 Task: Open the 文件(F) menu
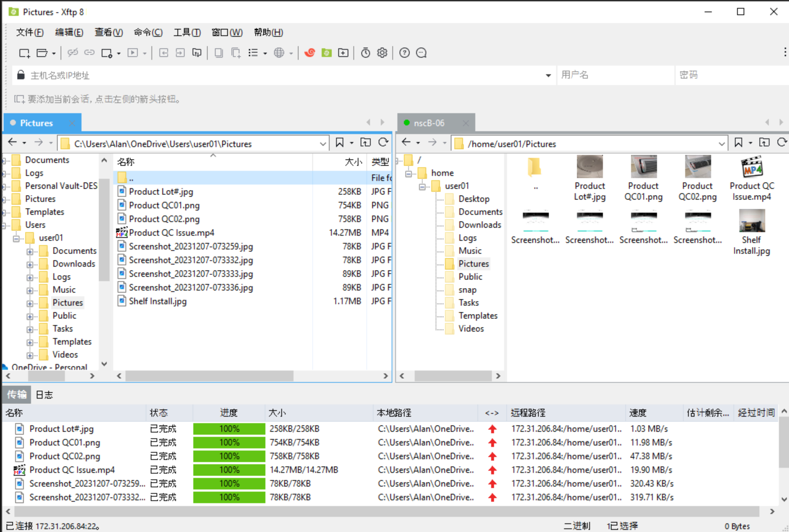(30, 32)
